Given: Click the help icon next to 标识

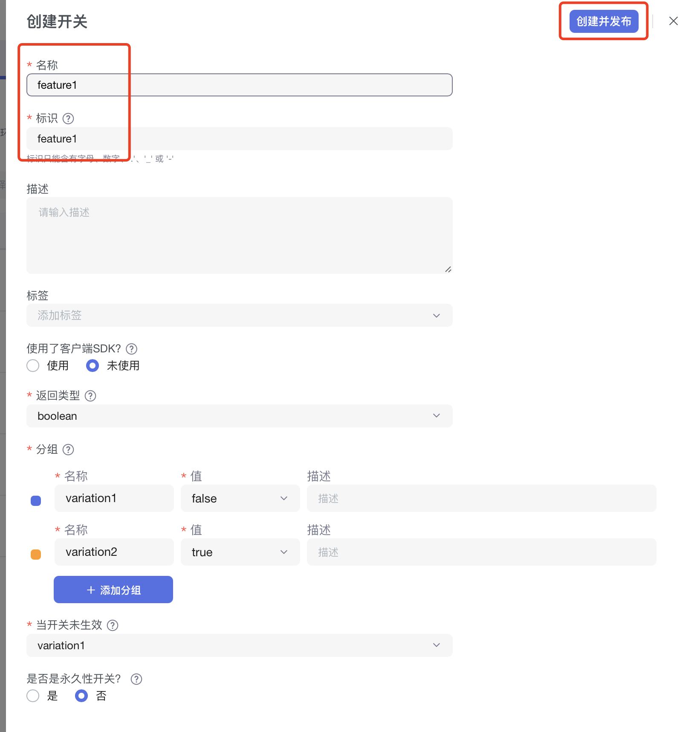Looking at the screenshot, I should coord(68,118).
